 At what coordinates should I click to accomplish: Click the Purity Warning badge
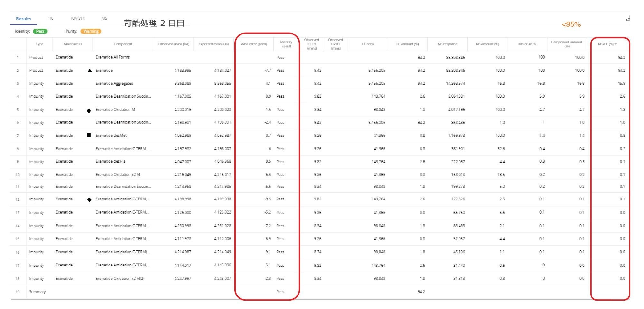point(91,31)
